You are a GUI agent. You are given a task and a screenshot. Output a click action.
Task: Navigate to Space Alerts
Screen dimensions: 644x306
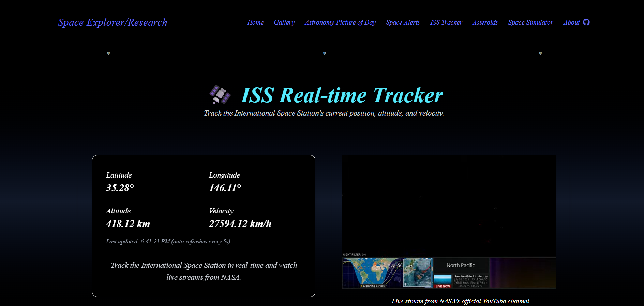403,22
